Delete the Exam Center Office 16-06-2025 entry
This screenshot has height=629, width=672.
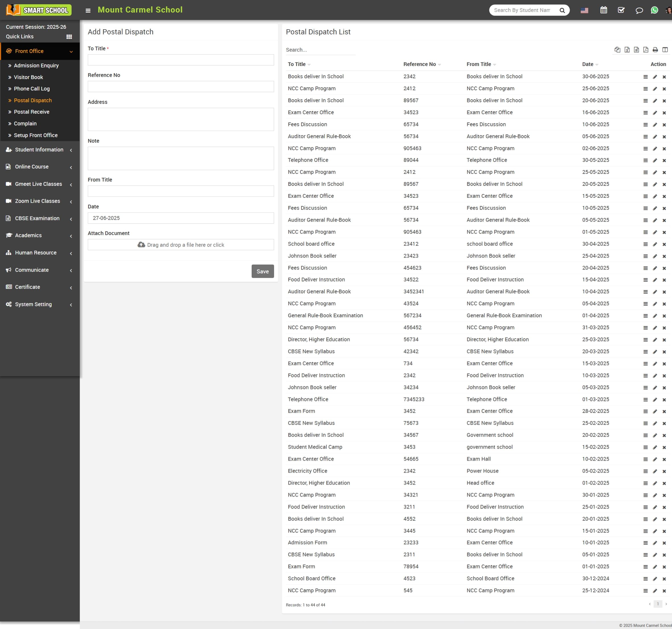(664, 113)
